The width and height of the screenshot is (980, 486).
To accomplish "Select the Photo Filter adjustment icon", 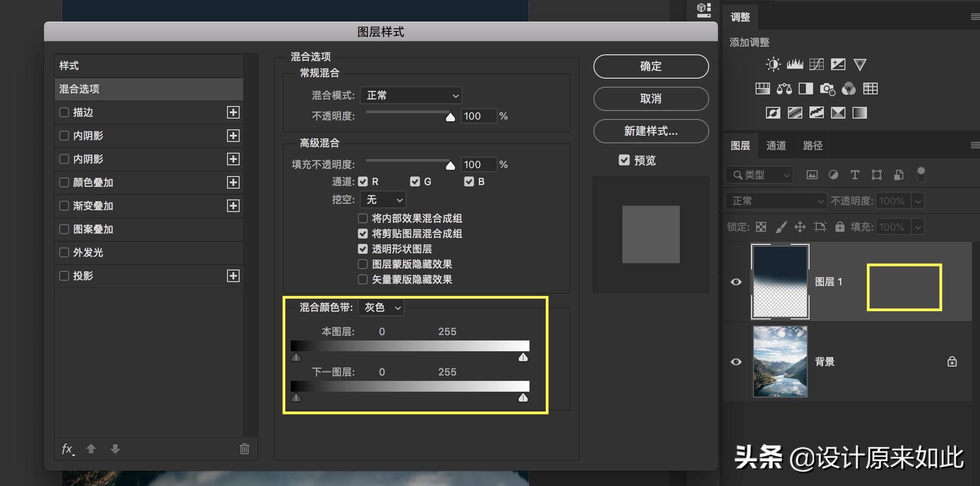I will [827, 88].
